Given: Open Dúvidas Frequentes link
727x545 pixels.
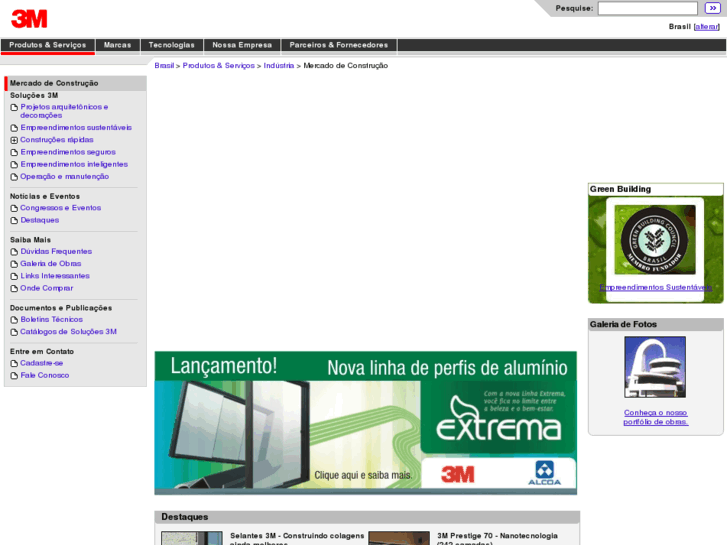Looking at the screenshot, I should pos(56,252).
